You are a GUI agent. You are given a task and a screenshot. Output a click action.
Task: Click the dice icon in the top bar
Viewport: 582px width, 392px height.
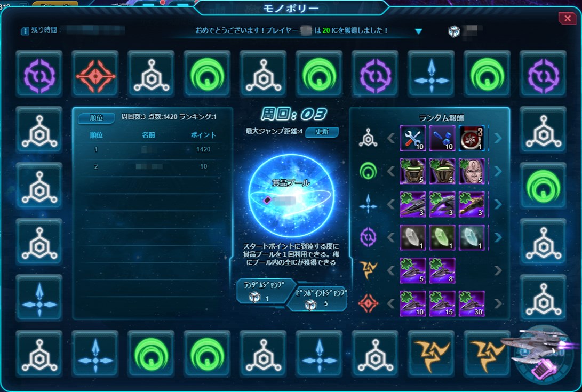point(453,31)
